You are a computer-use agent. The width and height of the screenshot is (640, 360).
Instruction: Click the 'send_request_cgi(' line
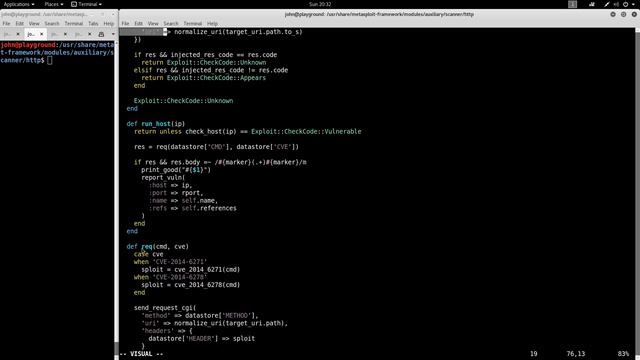tap(165, 308)
